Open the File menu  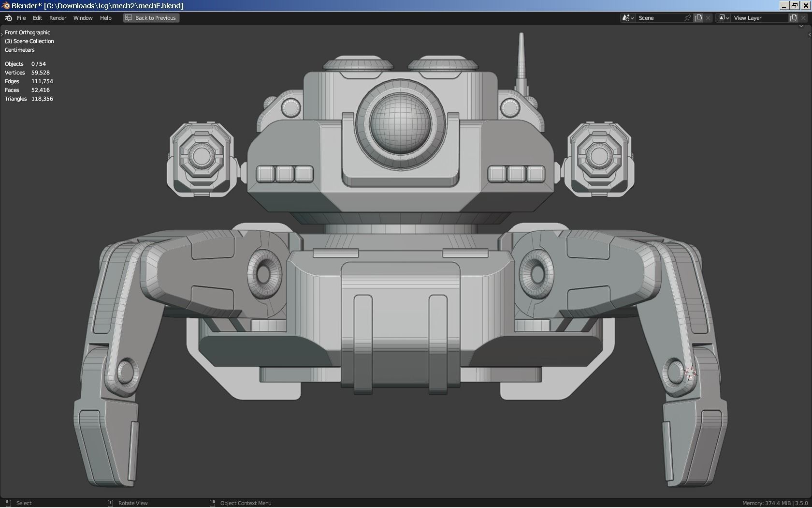pos(21,18)
